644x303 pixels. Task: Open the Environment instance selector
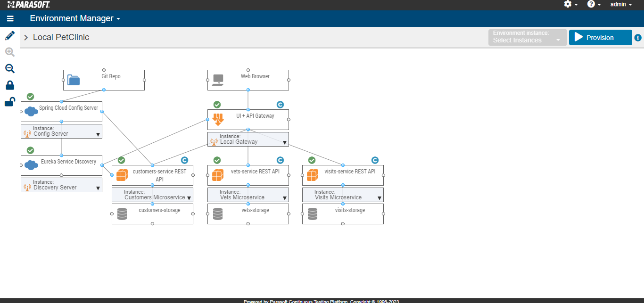click(x=527, y=37)
